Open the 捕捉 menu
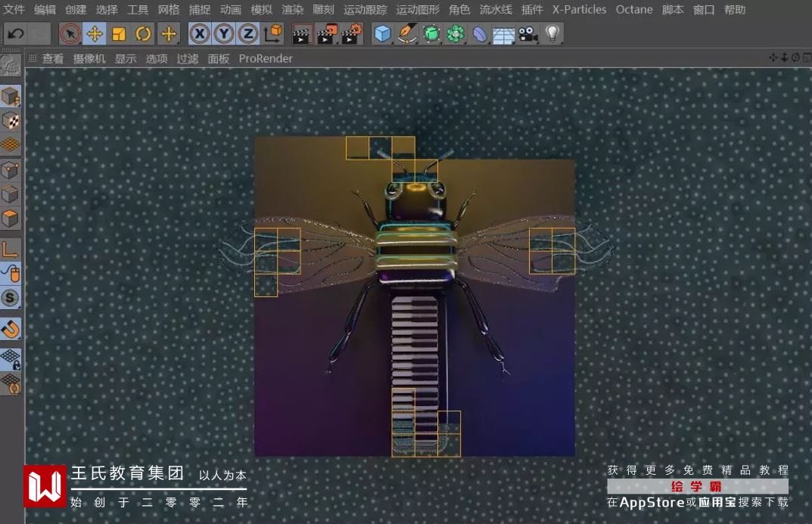Screen dimensions: 812x524 tap(199, 9)
